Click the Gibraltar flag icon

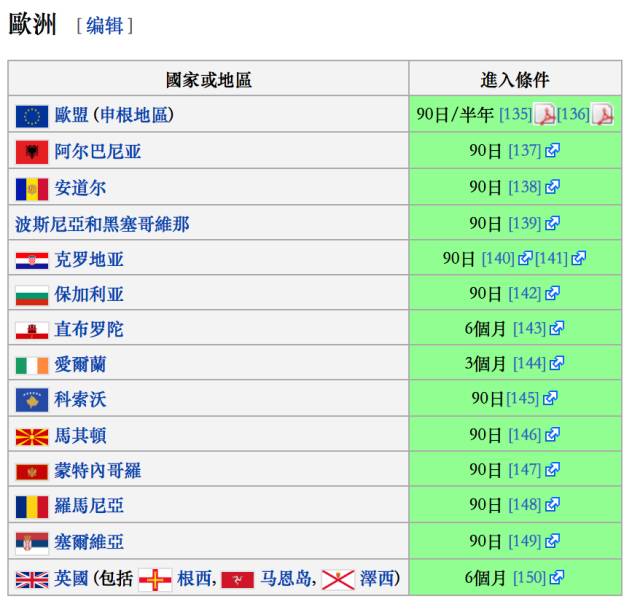point(32,330)
